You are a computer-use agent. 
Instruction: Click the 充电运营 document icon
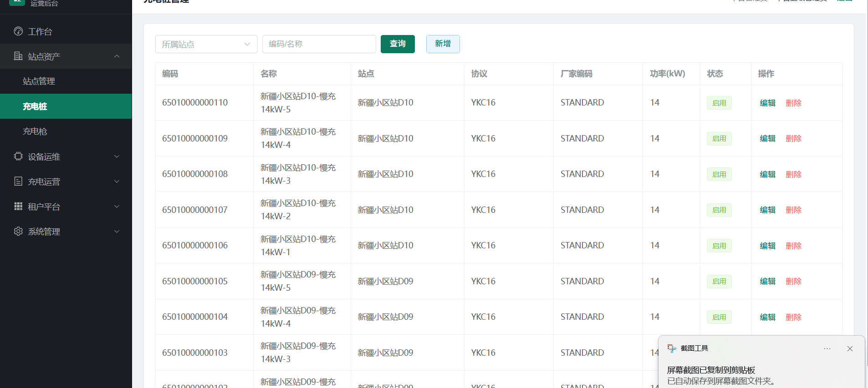pyautogui.click(x=18, y=181)
